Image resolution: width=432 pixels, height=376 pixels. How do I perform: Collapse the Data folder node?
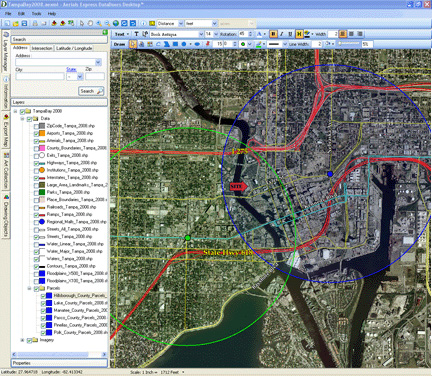click(22, 119)
